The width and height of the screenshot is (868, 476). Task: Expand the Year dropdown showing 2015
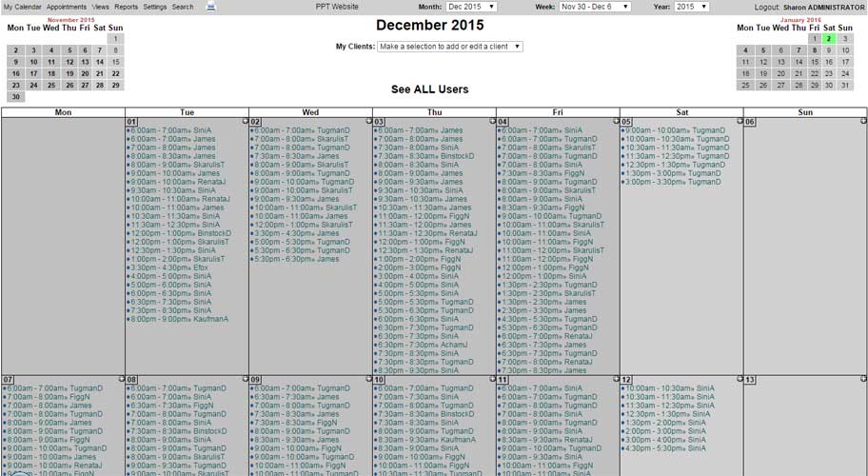691,7
